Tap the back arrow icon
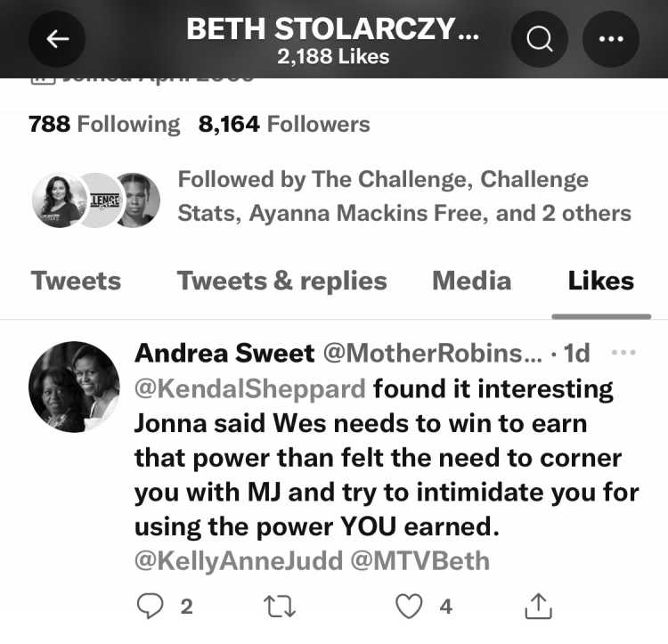Image resolution: width=668 pixels, height=644 pixels. pyautogui.click(x=57, y=39)
